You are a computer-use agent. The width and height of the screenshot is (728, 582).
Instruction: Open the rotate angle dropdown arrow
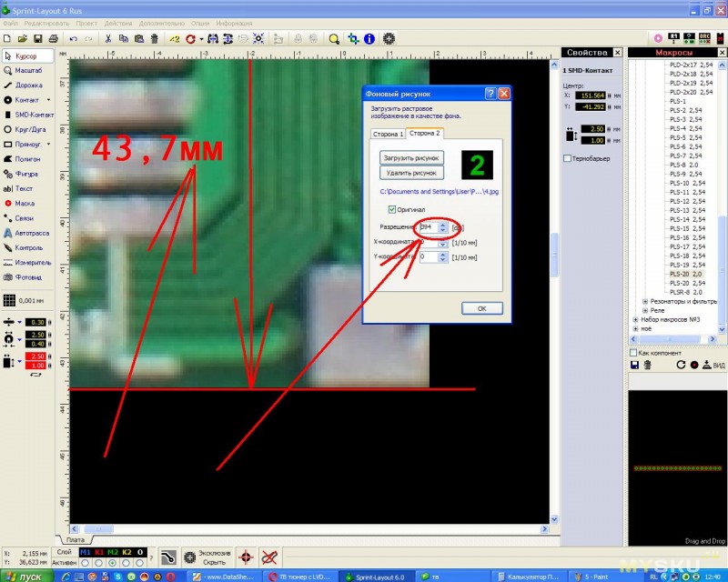point(201,39)
